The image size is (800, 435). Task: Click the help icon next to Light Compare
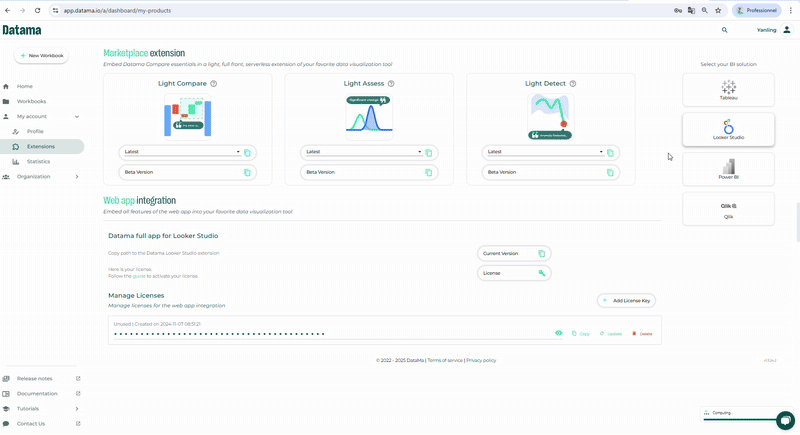[x=214, y=84]
